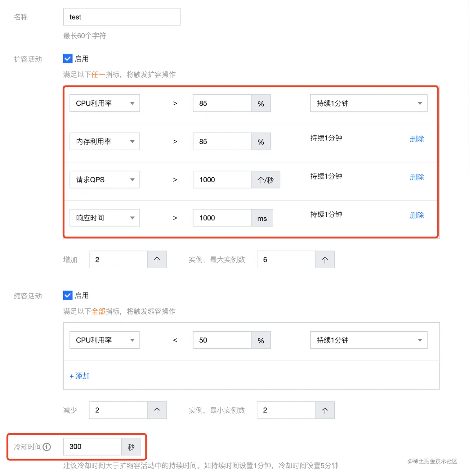Click the 持续1分钟 text in 内存利用率 row

click(326, 138)
